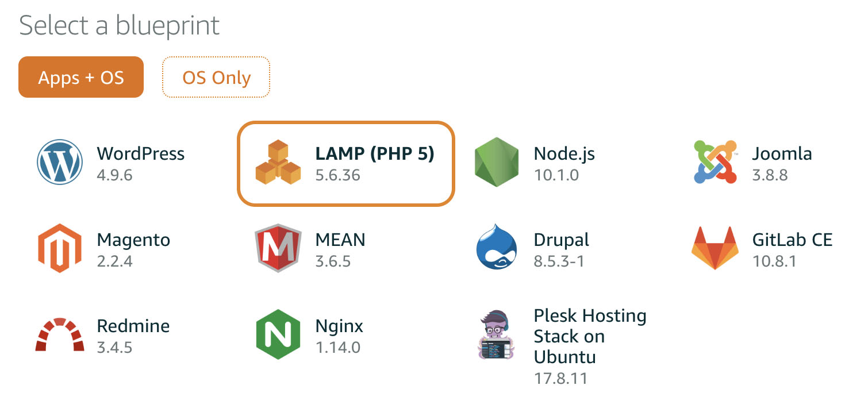The width and height of the screenshot is (868, 416).
Task: Select Plesk Hosting Stack on Ubuntu text
Action: 590,336
